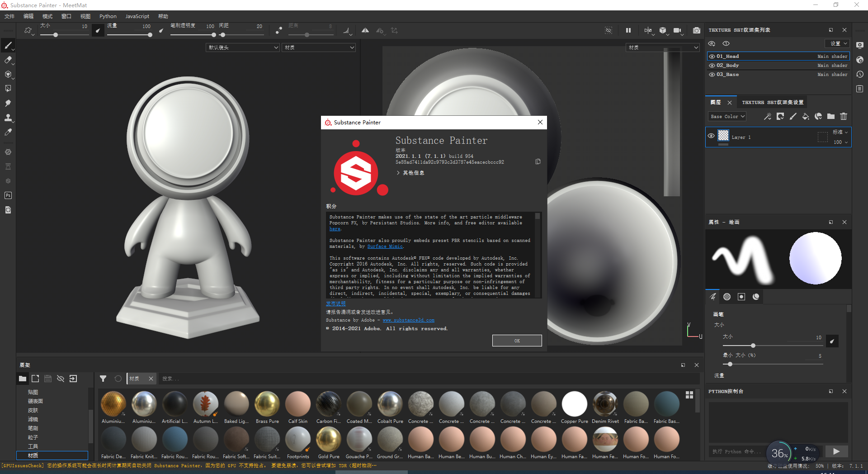Image resolution: width=868 pixels, height=474 pixels.
Task: Select the Clone stamp tool
Action: [8, 118]
